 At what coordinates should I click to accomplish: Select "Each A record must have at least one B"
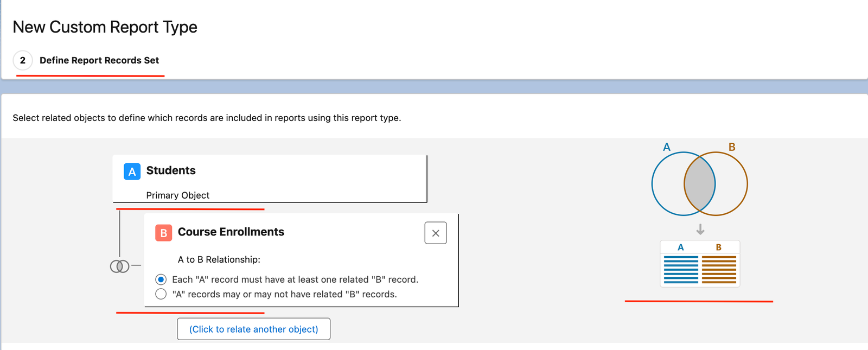[x=161, y=279]
